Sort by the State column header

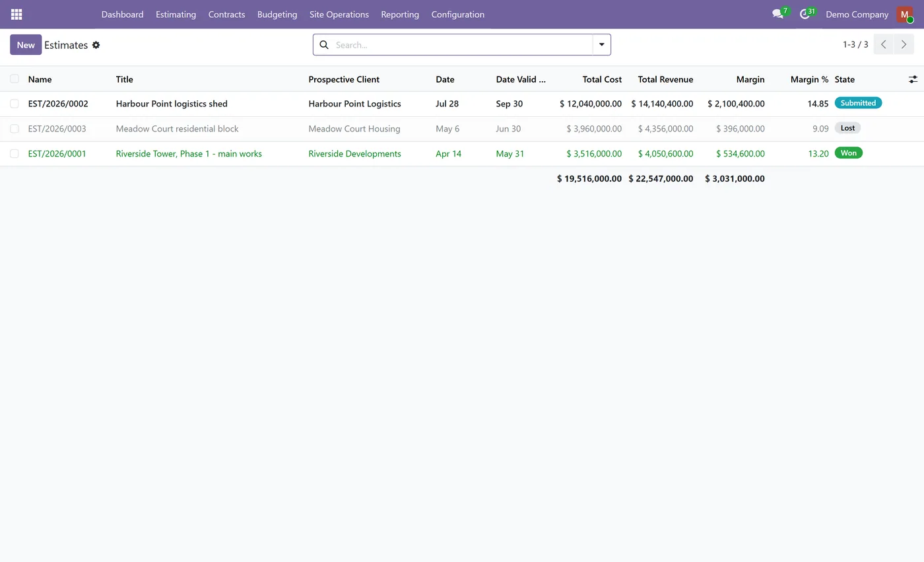click(845, 79)
